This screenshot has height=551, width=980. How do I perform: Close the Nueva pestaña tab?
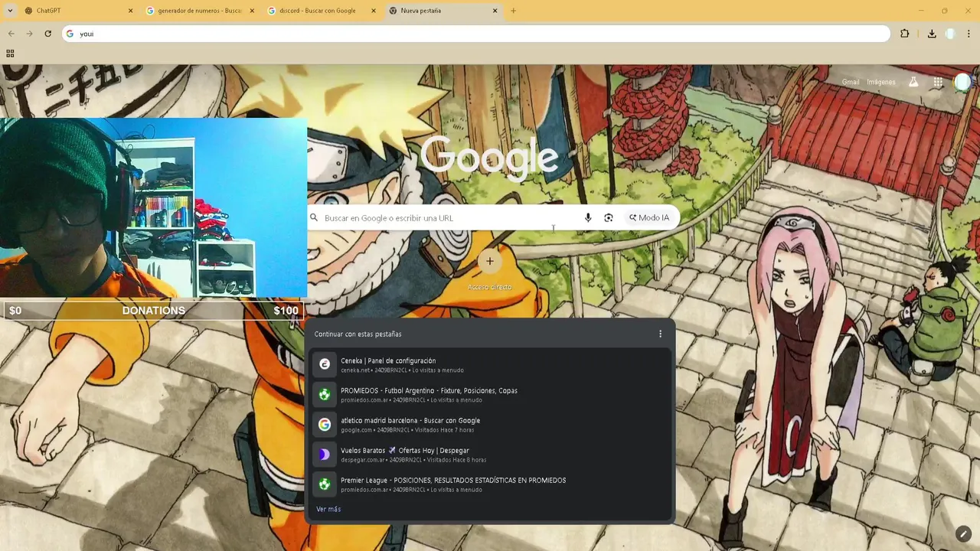[495, 11]
